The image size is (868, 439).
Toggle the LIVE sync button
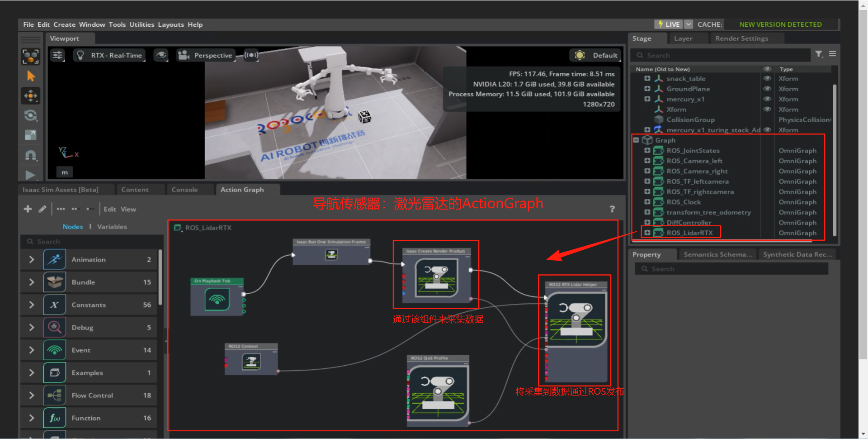tap(669, 24)
